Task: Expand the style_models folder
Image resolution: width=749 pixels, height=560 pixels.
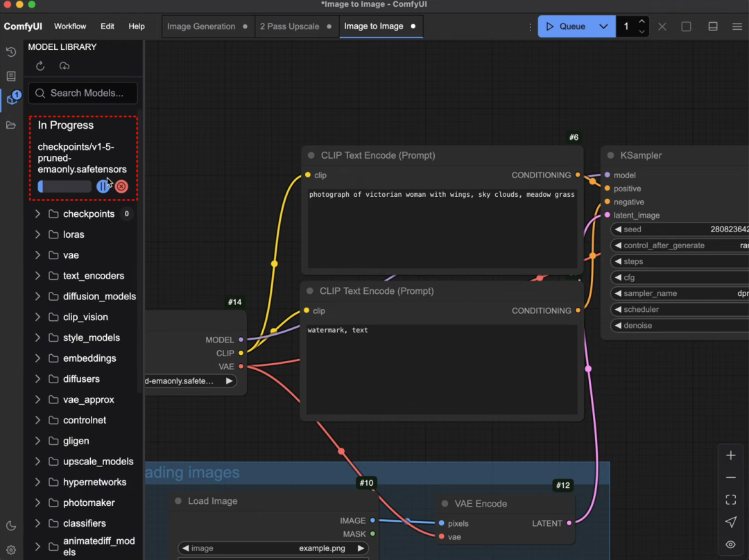Action: [37, 338]
